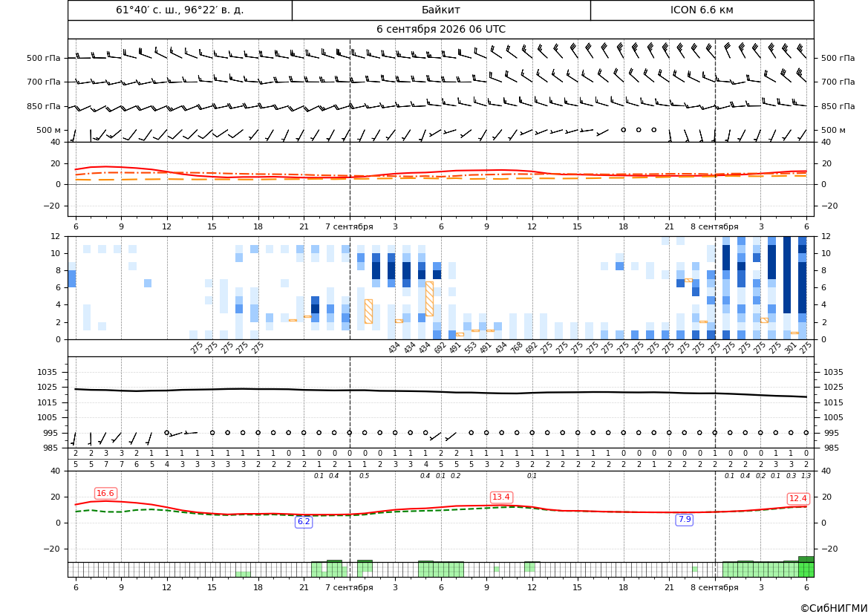Viewport: 868px width, 614px height.
Task: Click the ICON 6.6 км model label
Action: 702,10
